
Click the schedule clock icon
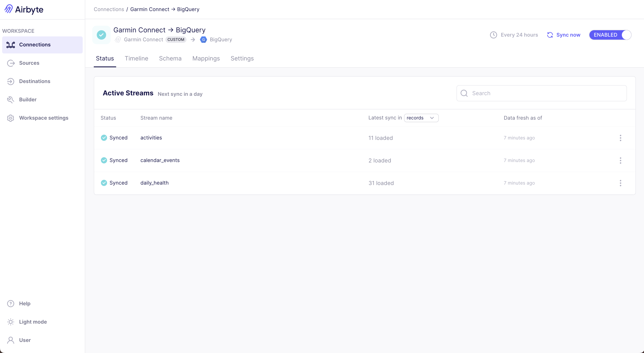(494, 35)
